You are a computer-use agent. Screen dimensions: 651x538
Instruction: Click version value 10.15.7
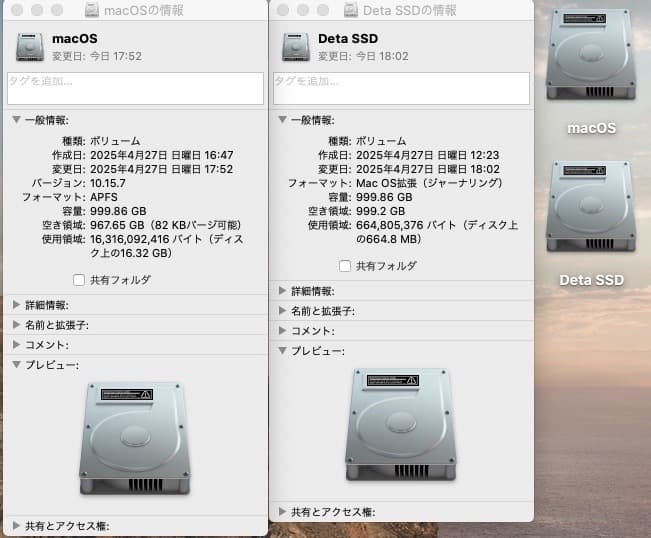click(108, 183)
